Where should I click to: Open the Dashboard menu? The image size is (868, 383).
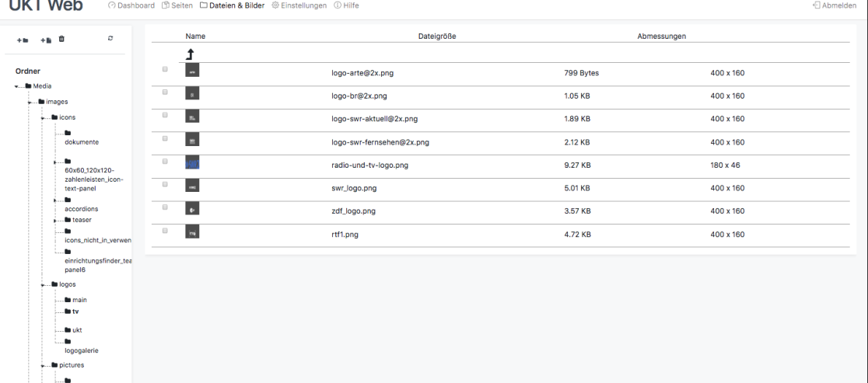[x=131, y=5]
